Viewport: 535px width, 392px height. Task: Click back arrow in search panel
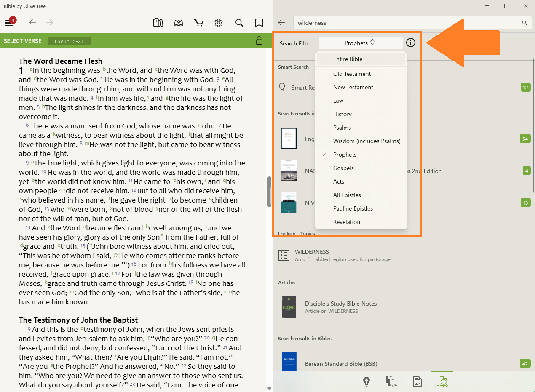click(282, 23)
